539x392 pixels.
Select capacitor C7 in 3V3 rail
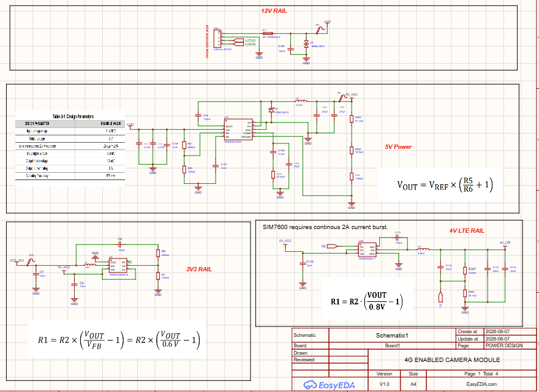tap(36, 274)
